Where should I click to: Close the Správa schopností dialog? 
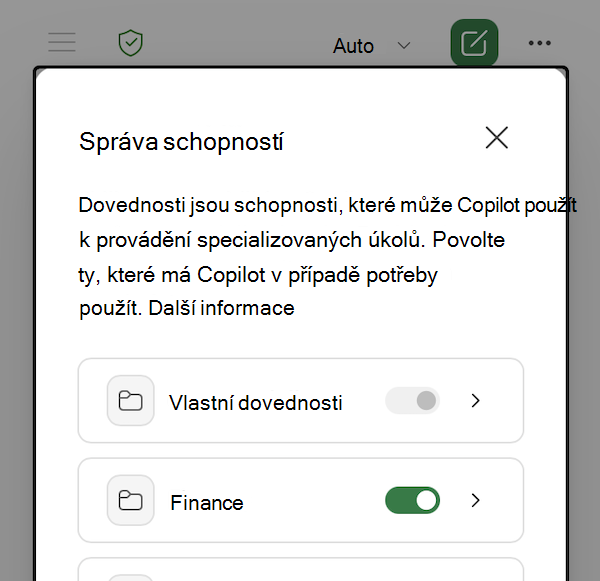[x=497, y=137]
